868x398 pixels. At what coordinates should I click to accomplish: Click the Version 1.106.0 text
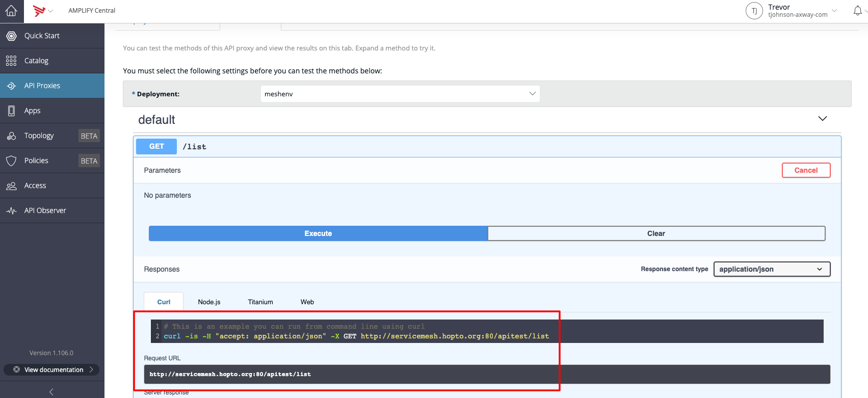(x=51, y=353)
